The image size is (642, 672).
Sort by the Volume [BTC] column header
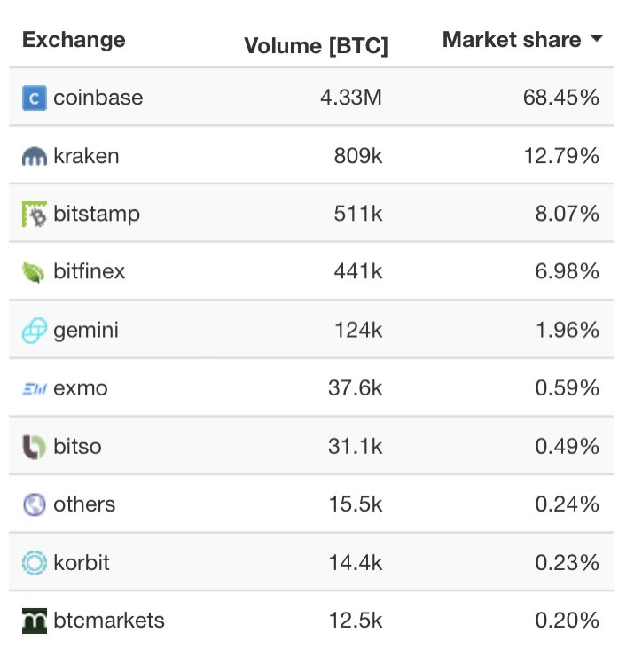[317, 46]
